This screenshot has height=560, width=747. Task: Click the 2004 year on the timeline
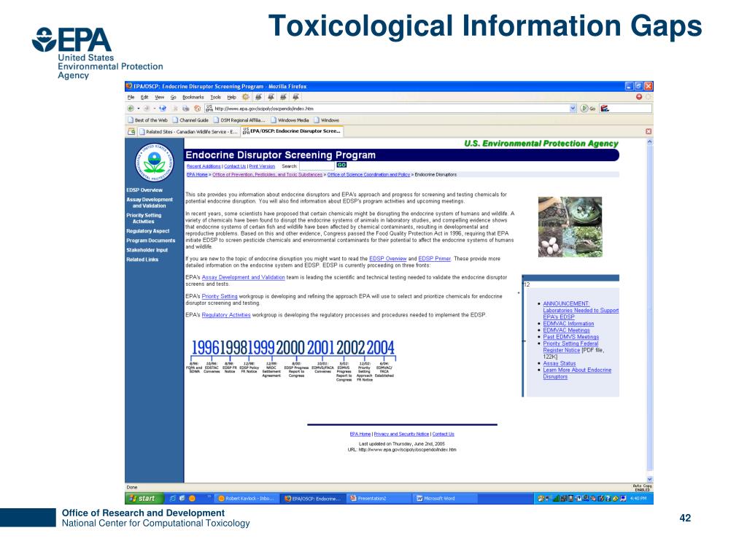[380, 348]
